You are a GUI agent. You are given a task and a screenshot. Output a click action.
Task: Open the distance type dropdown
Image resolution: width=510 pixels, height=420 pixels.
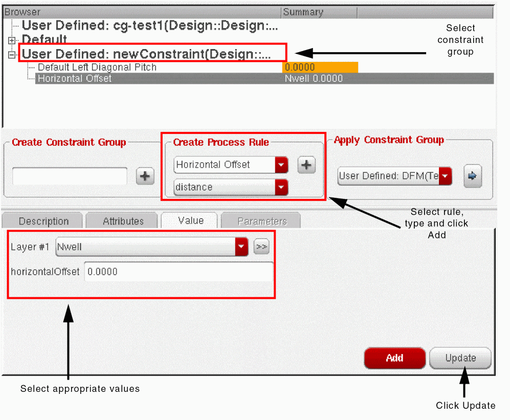pyautogui.click(x=281, y=187)
